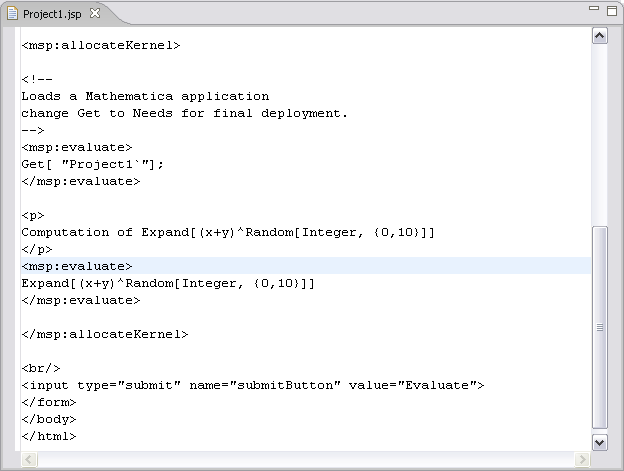This screenshot has width=624, height=471.
Task: Click the JSP file icon on tab
Action: point(12,14)
